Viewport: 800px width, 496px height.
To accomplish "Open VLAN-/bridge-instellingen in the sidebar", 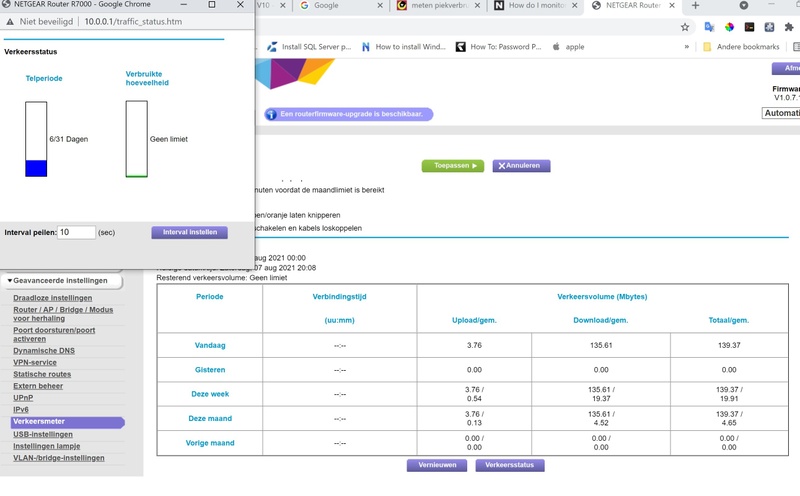I will 59,458.
